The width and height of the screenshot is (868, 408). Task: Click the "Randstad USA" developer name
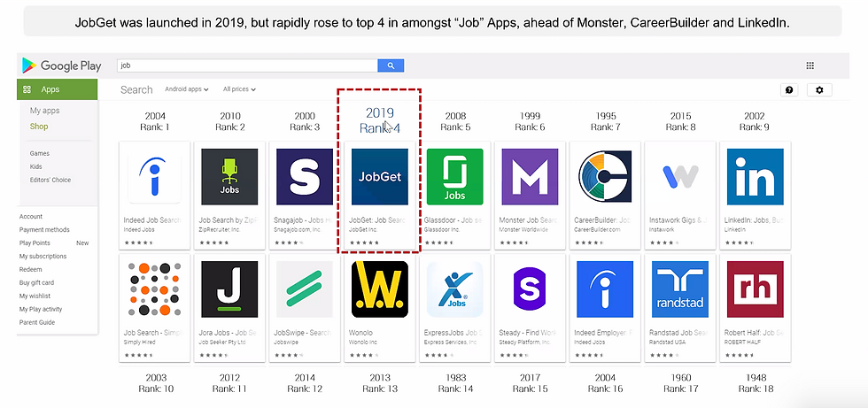668,343
